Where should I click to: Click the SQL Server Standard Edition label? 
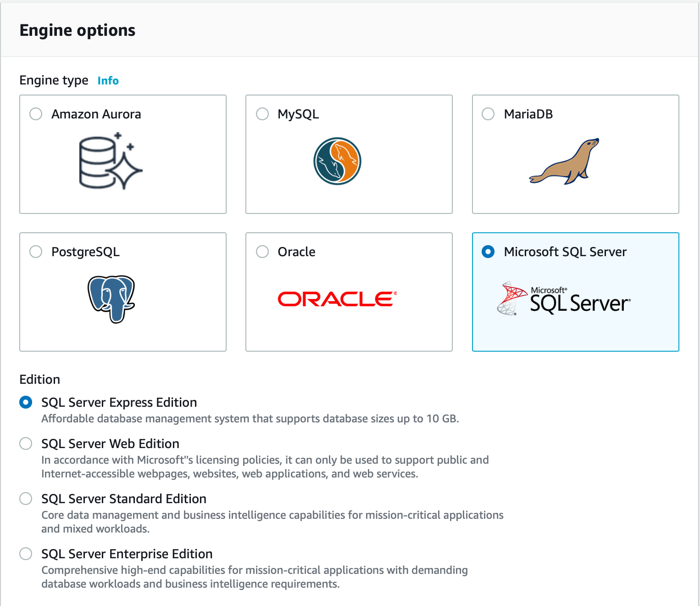click(x=124, y=499)
